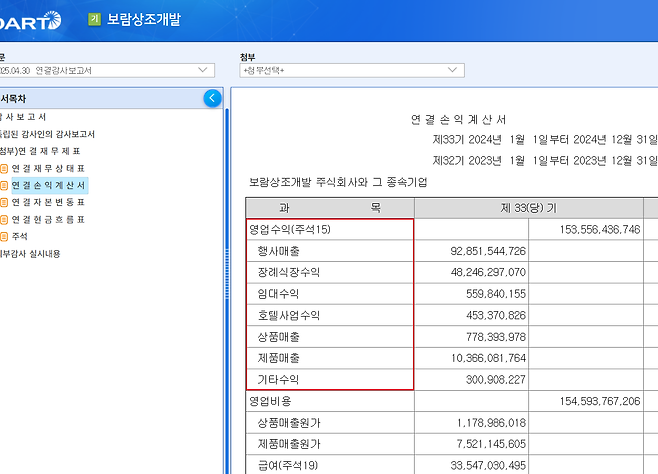Click the value 48,246,297,070
The height and width of the screenshot is (474, 658).
point(488,273)
